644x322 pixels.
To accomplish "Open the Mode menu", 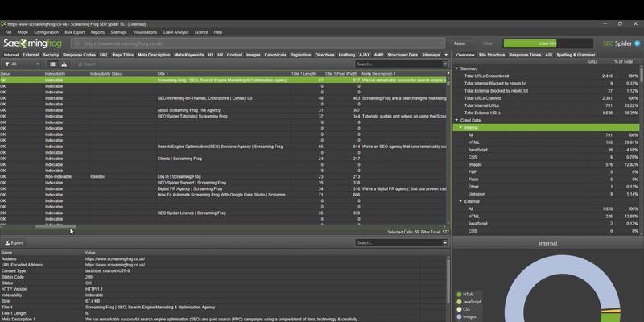I will 23,32.
